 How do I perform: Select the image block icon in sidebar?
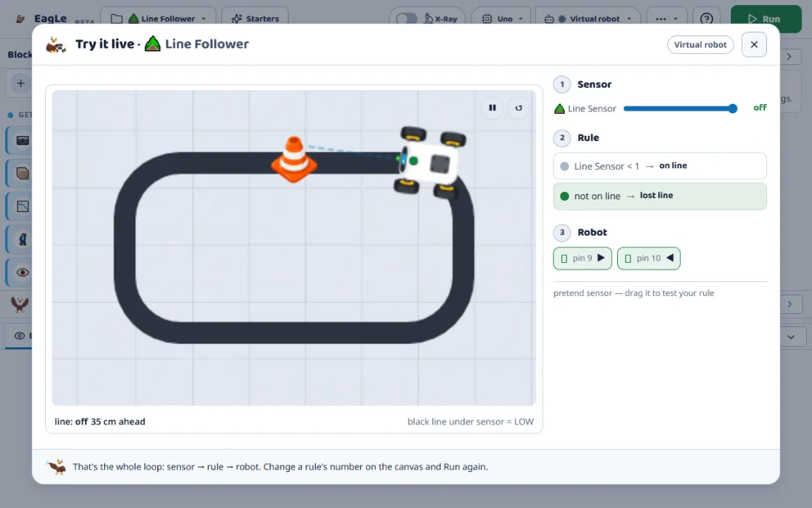22,207
